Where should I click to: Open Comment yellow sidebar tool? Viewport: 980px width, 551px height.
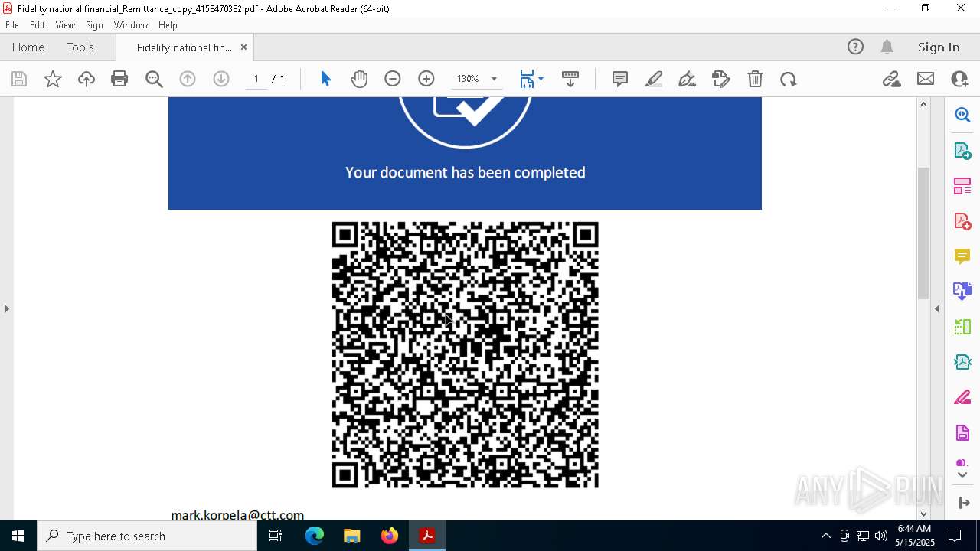coord(962,256)
